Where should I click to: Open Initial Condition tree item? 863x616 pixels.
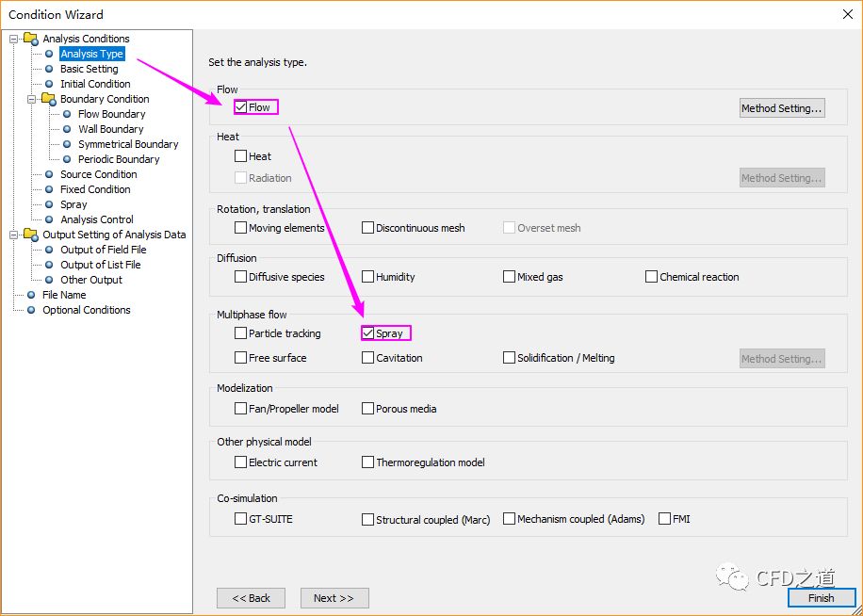click(x=95, y=84)
